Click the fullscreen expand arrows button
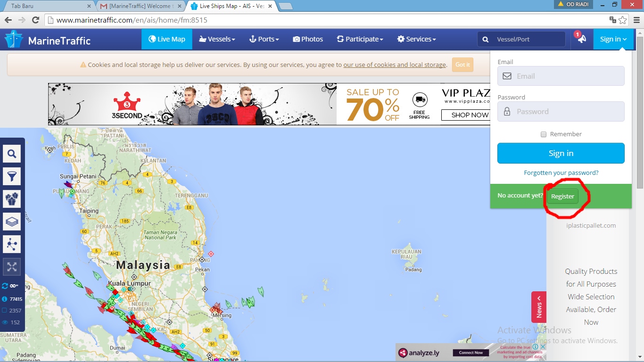The image size is (644, 362). (x=12, y=267)
